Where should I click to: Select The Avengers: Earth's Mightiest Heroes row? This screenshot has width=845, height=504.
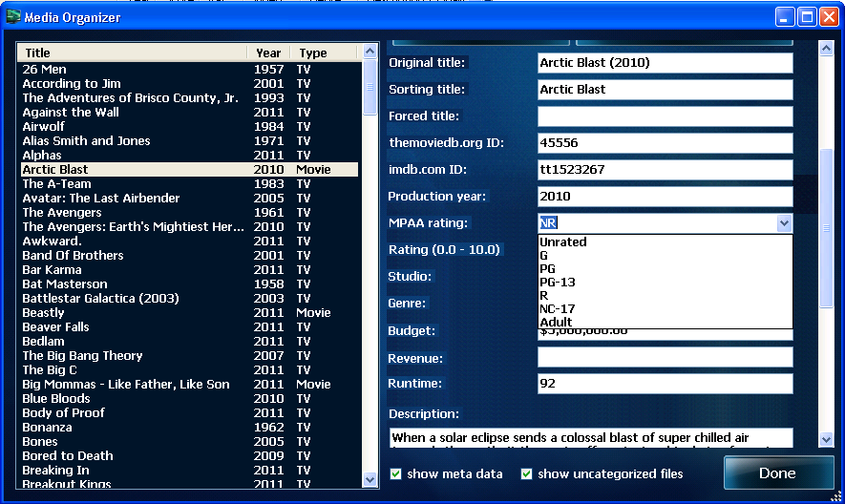click(190, 226)
